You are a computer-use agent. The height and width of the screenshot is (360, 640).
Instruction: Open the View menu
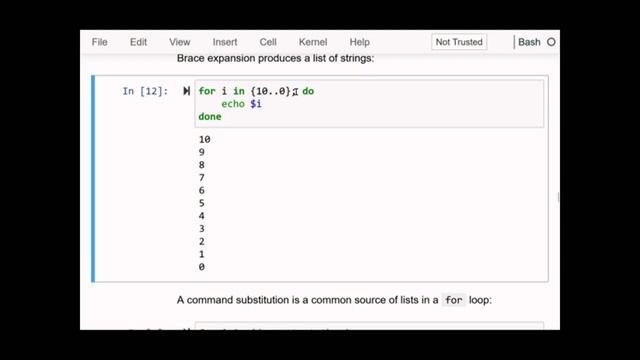click(180, 42)
